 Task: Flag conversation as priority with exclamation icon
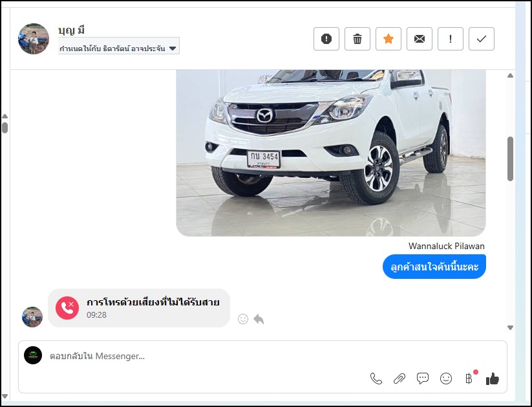click(x=451, y=39)
